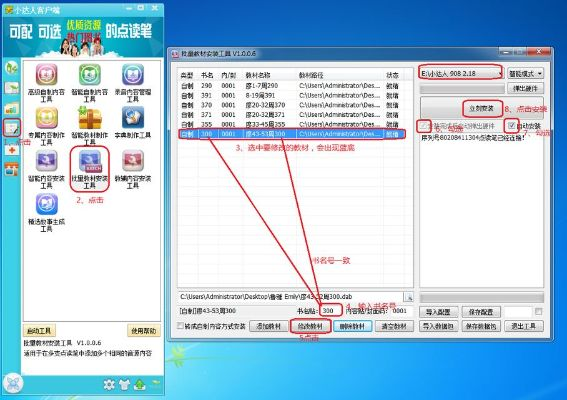567x400 pixels.
Task: Click the 使用帮助 button in client
Action: (x=144, y=331)
